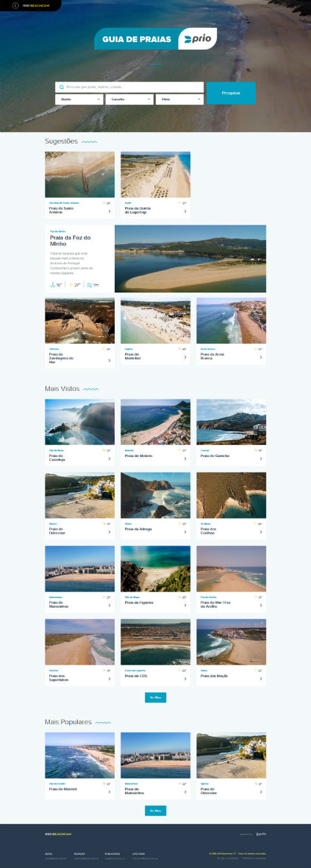Click Ver Mais under Mais Populares
Viewport: 311px width, 868px height.
(x=155, y=810)
